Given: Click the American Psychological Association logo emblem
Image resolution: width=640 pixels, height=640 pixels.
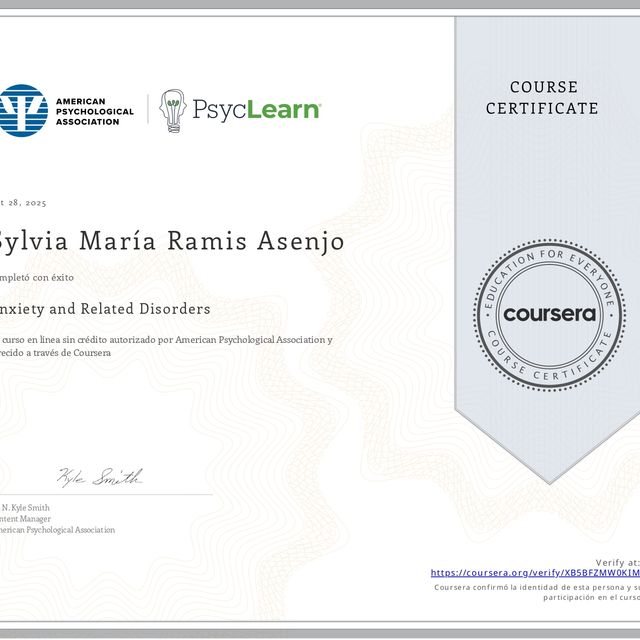Looking at the screenshot, I should [x=23, y=111].
